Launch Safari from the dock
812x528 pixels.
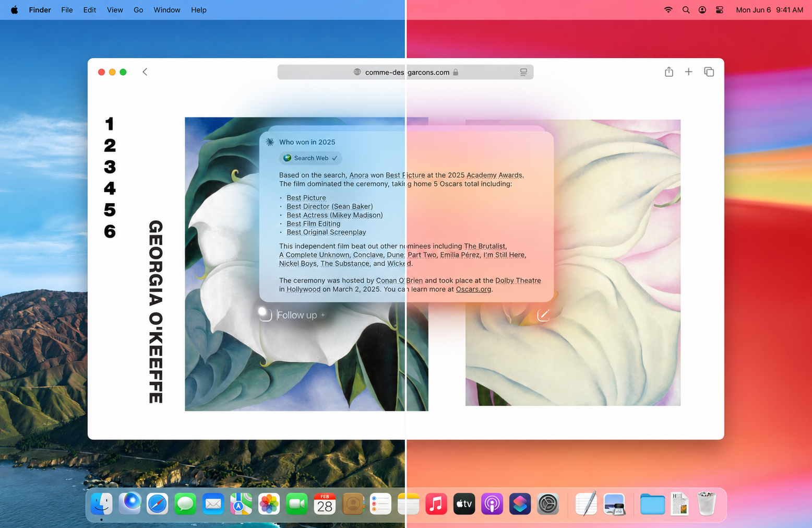(x=158, y=504)
